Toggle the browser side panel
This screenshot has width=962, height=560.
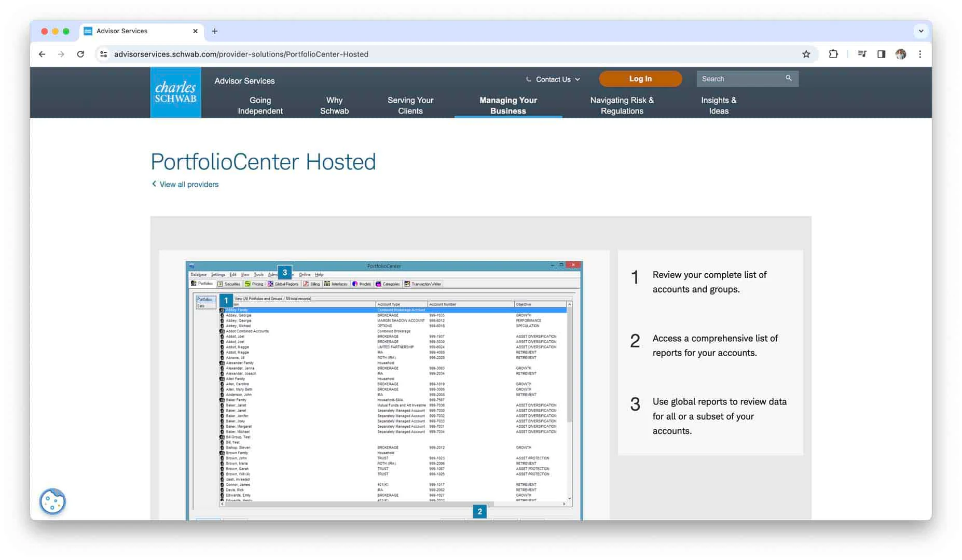(x=881, y=54)
